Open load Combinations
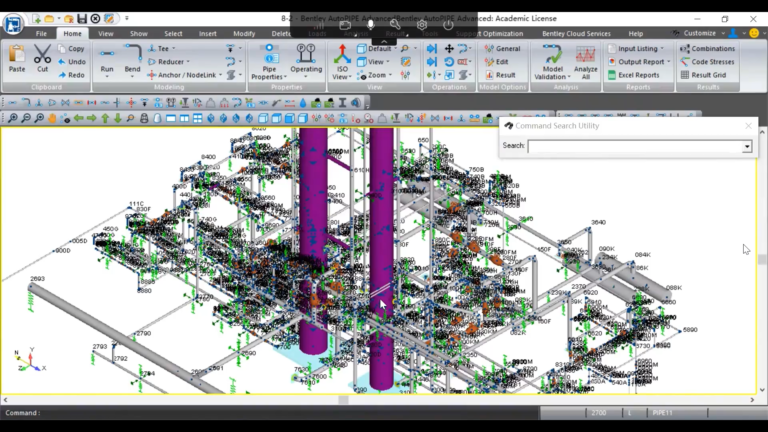 pyautogui.click(x=707, y=48)
